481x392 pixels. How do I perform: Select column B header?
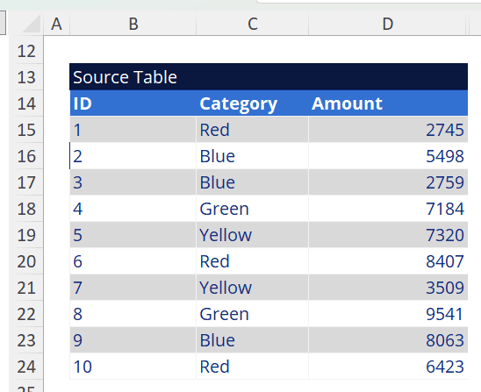[x=133, y=24]
